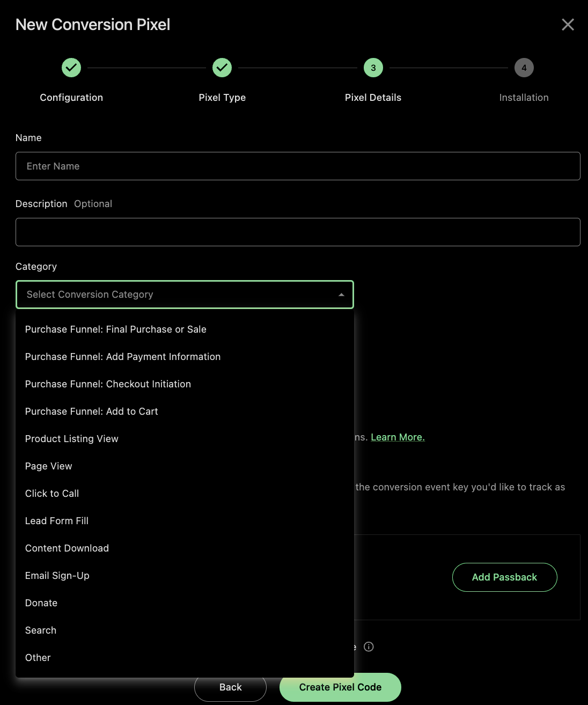Select Purchase Funnel: Final Purchase or Sale
Screen dimensions: 588x705
click(185, 329)
